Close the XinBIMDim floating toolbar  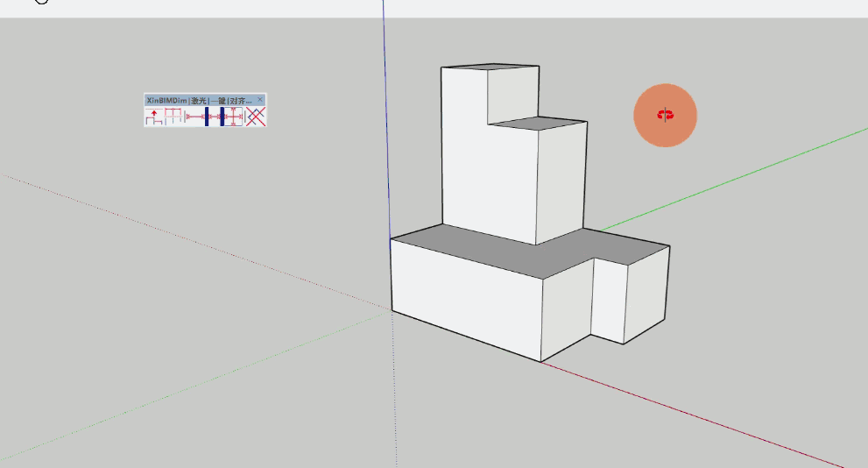coord(260,100)
